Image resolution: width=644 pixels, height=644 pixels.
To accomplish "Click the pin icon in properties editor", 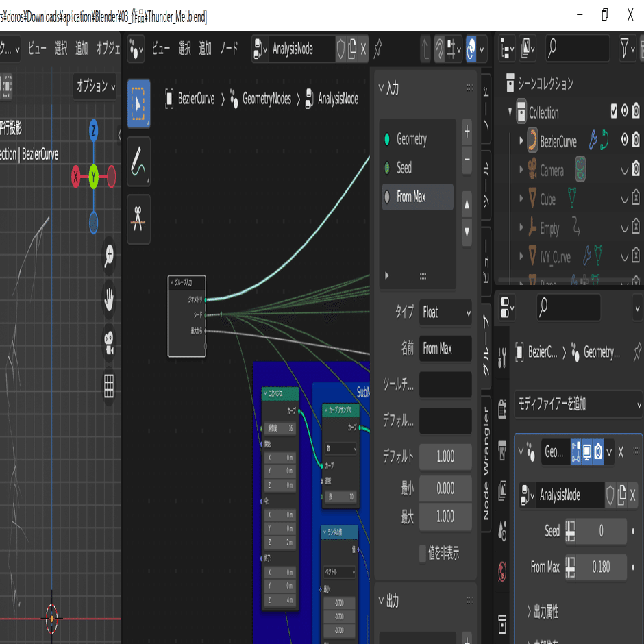I will [637, 351].
